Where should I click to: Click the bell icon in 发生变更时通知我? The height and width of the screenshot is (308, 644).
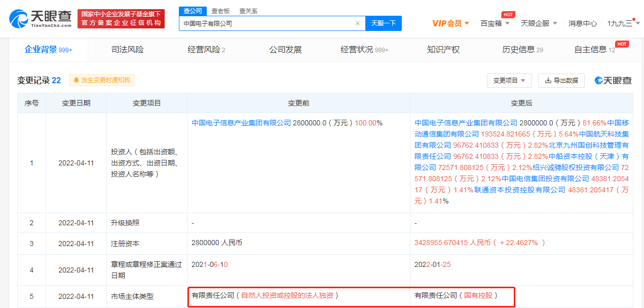click(x=77, y=80)
